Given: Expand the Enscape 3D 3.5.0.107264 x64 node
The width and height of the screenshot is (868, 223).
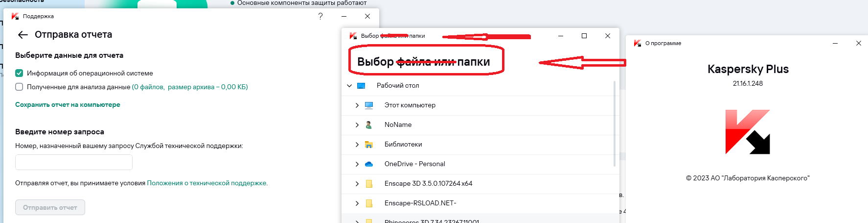Looking at the screenshot, I should (357, 184).
